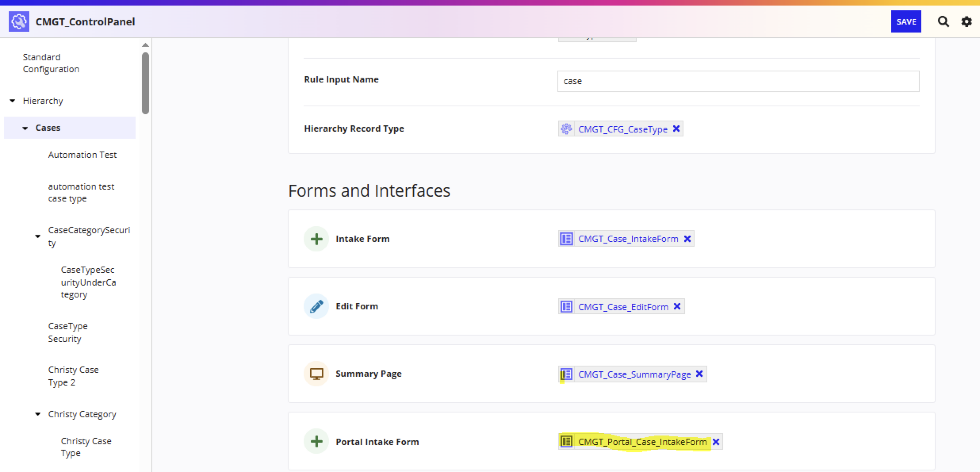980x472 pixels.
Task: Click the Rule Input Name field
Action: pos(738,81)
